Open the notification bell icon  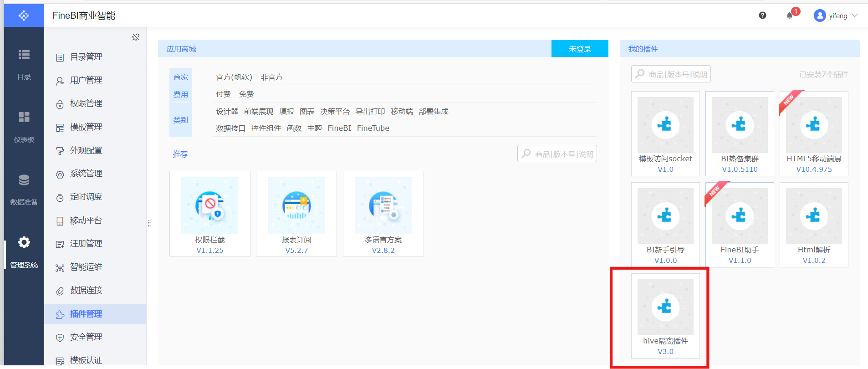790,15
